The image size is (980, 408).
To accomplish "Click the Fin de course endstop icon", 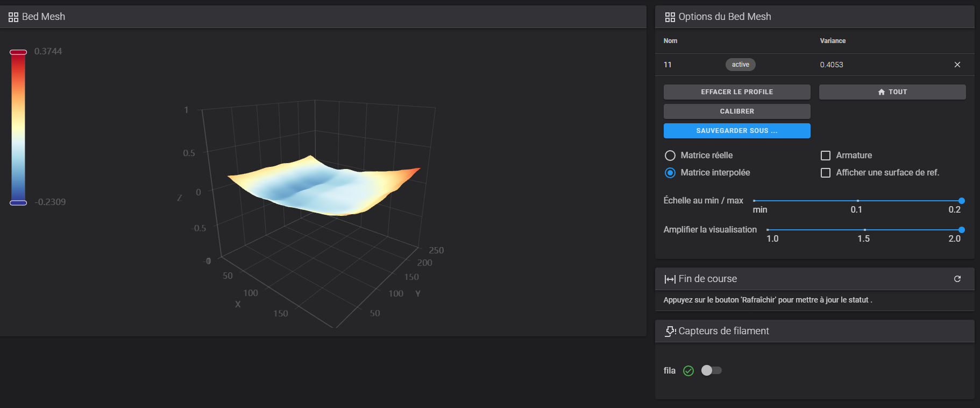I will click(670, 279).
